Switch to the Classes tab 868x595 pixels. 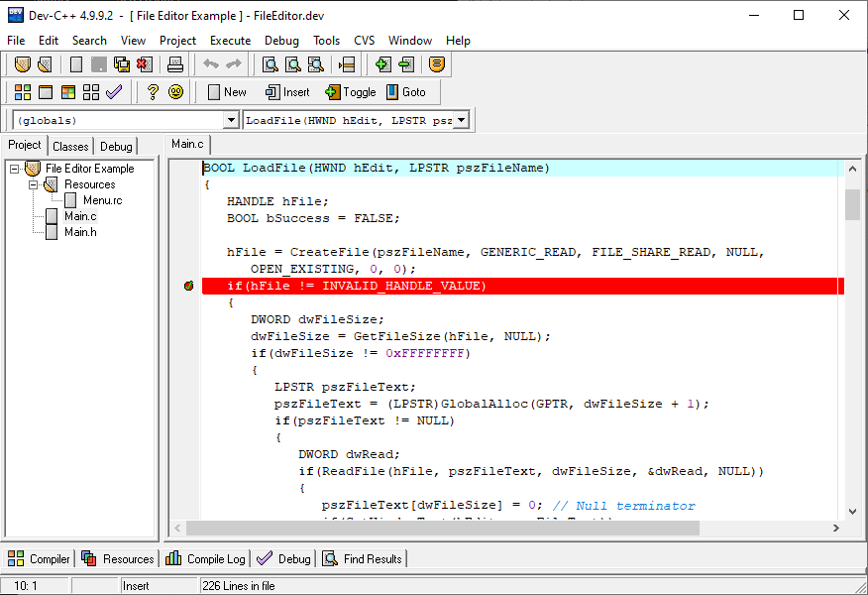(x=70, y=145)
